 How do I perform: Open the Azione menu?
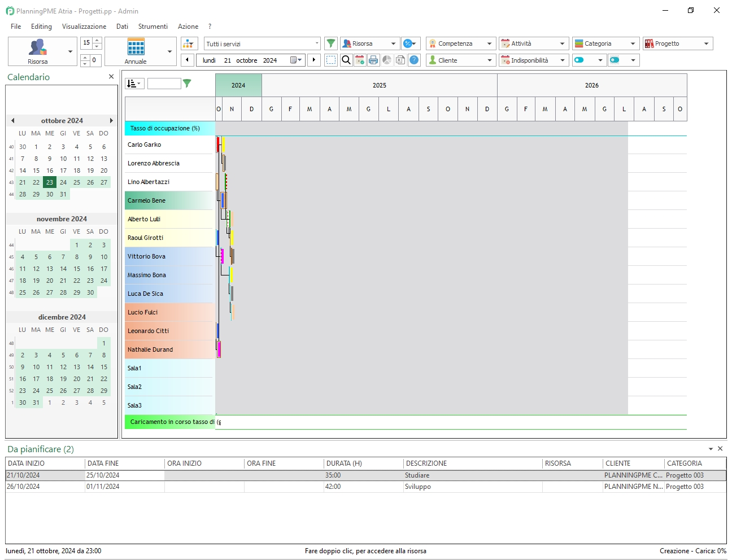pos(188,27)
